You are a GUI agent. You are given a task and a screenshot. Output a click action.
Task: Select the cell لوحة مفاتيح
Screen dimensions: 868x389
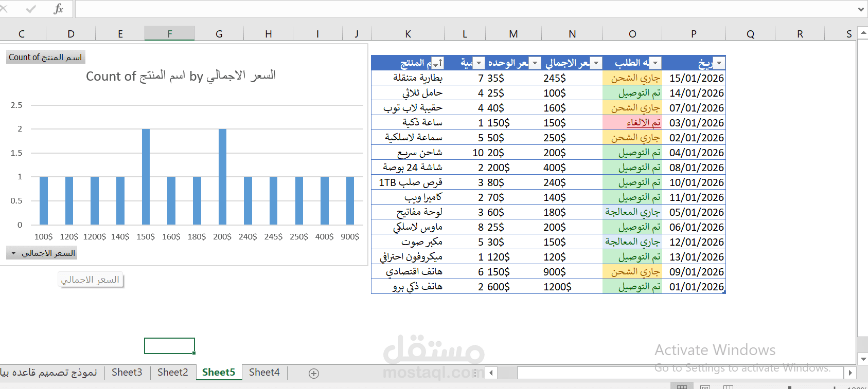click(408, 212)
